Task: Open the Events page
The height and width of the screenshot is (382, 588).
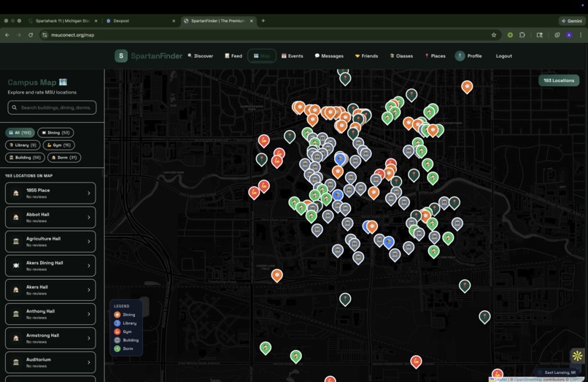Action: pyautogui.click(x=292, y=56)
